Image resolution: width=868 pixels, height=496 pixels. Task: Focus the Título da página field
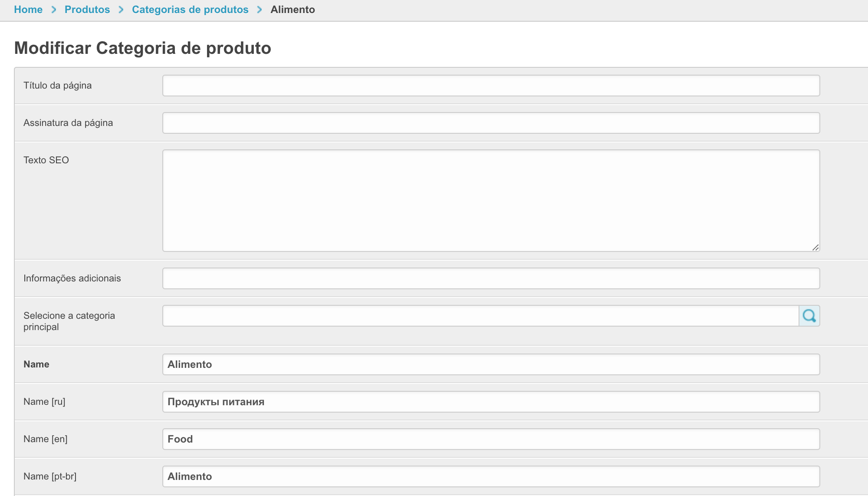coord(491,86)
